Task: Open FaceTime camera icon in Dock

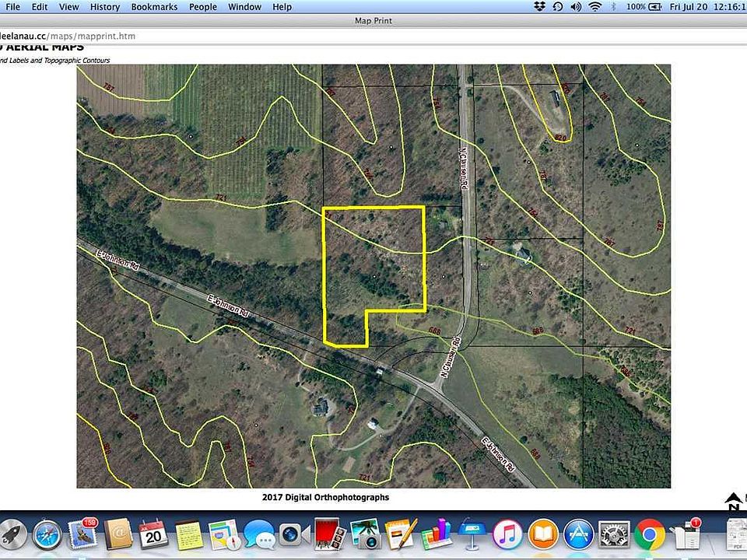Action: click(x=294, y=535)
